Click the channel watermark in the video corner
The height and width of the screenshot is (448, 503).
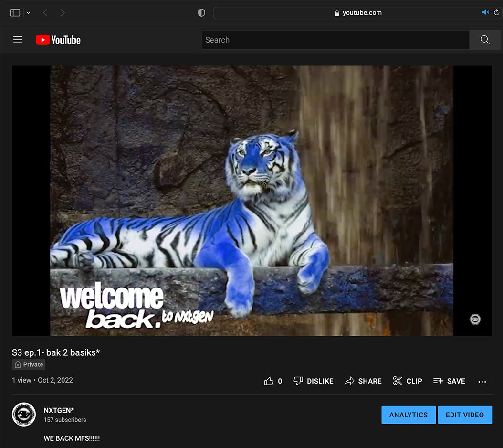coord(475,319)
